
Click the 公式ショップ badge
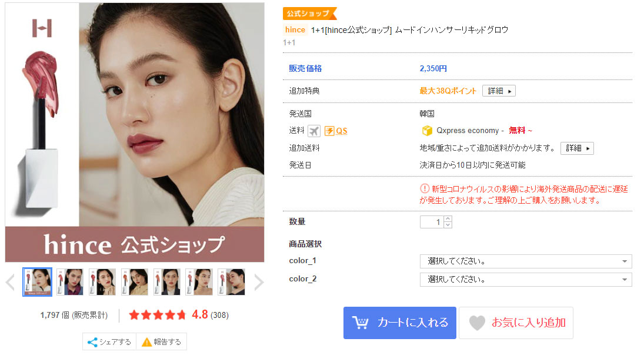coord(310,14)
